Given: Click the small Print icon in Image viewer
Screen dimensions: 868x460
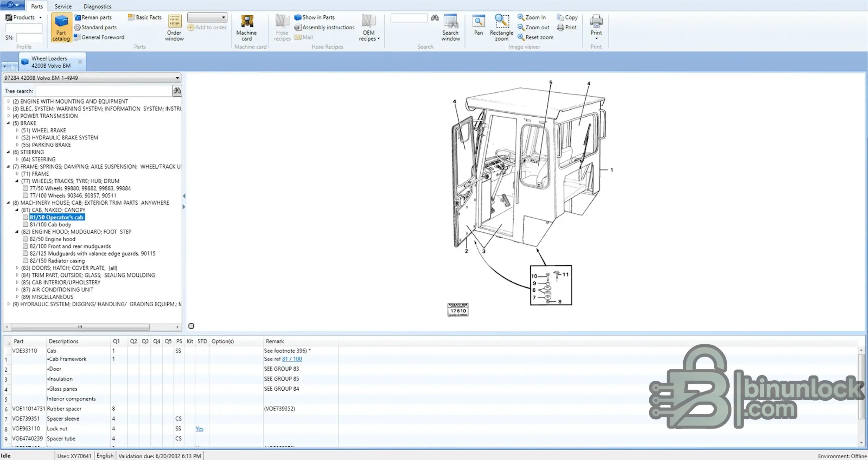Looking at the screenshot, I should 567,27.
